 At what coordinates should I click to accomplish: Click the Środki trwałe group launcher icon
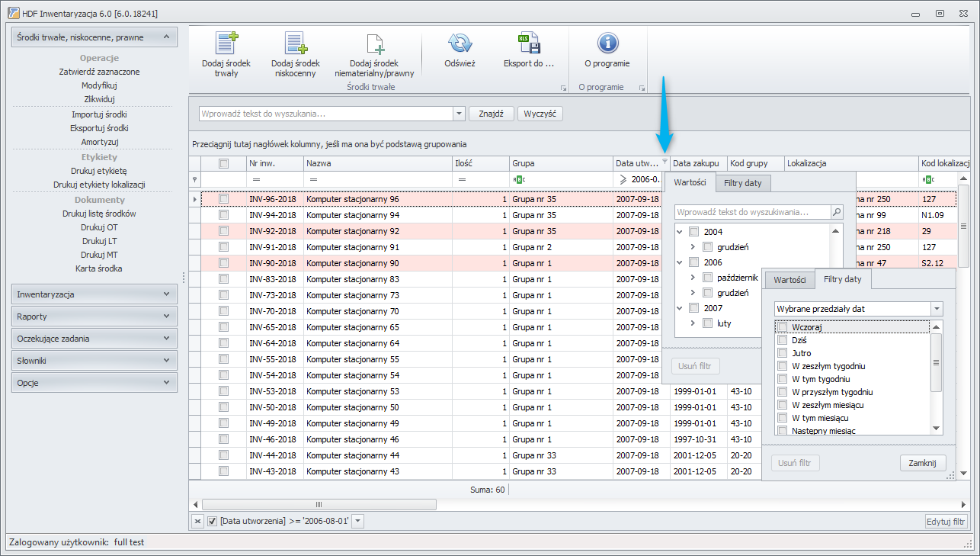(x=562, y=88)
